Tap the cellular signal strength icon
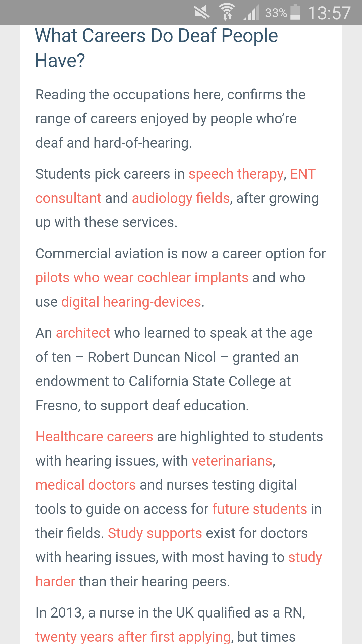Screen dimensions: 362x644 pos(251,13)
